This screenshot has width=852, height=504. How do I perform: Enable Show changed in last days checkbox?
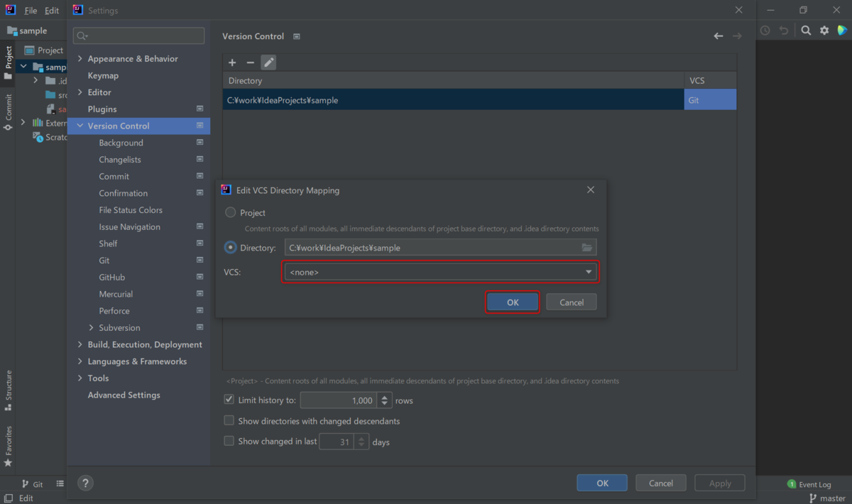229,442
